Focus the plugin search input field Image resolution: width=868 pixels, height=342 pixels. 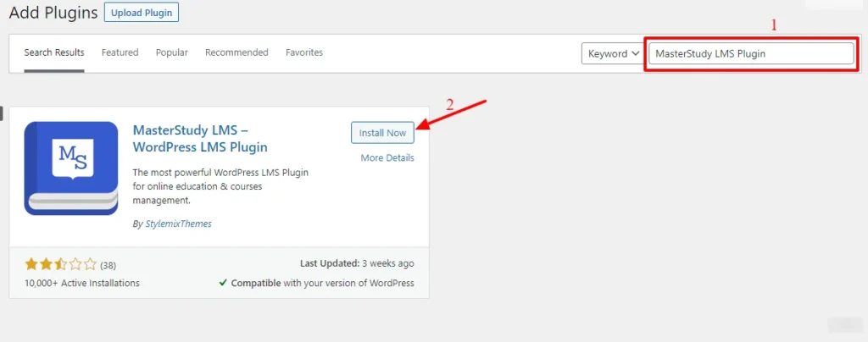[751, 53]
